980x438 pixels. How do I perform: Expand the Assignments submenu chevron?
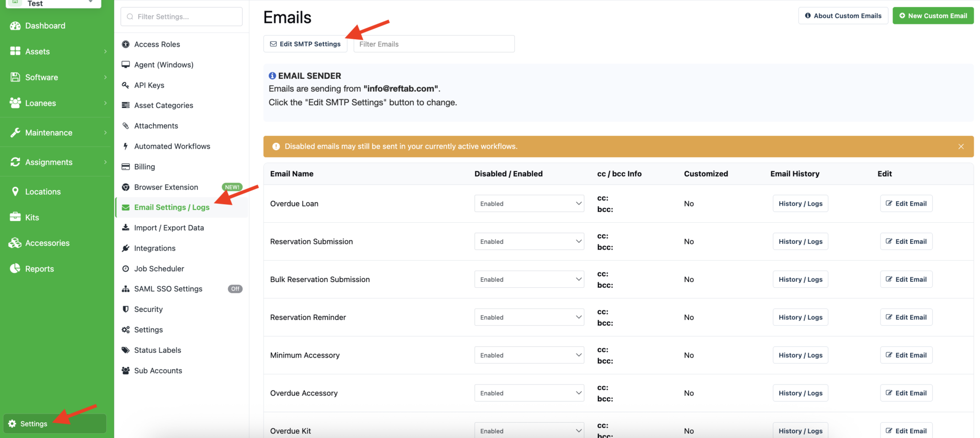pyautogui.click(x=105, y=162)
